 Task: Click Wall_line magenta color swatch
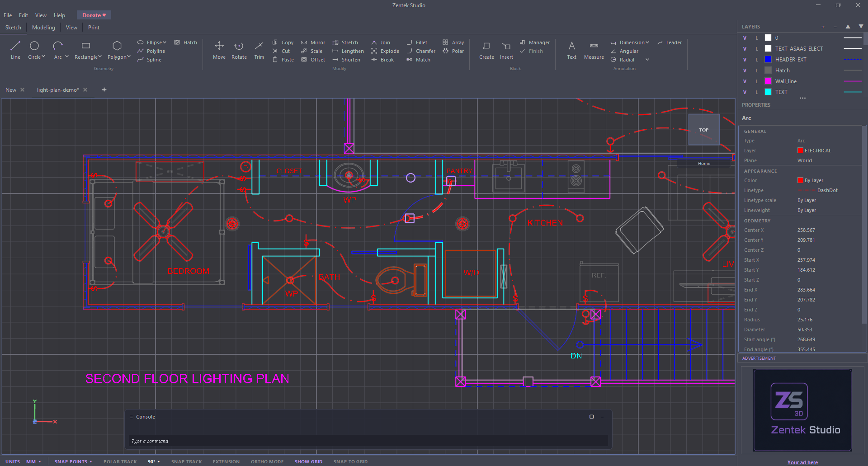[x=768, y=81]
